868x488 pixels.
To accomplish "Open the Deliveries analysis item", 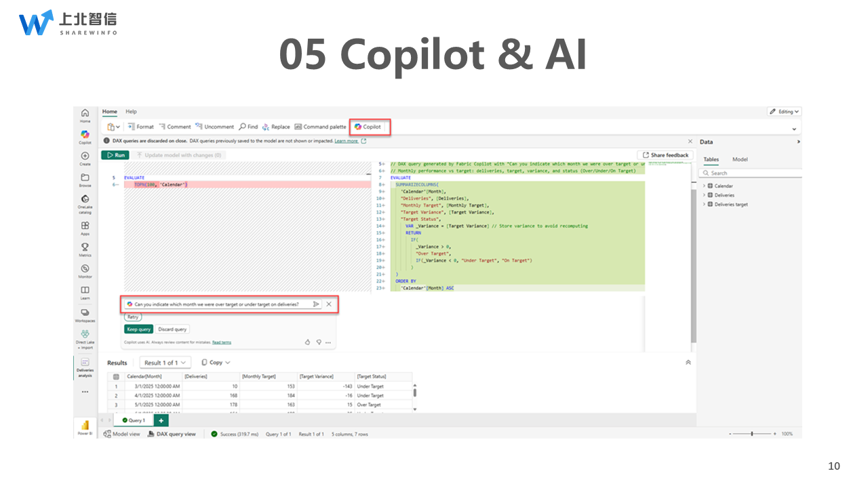I will [x=85, y=368].
